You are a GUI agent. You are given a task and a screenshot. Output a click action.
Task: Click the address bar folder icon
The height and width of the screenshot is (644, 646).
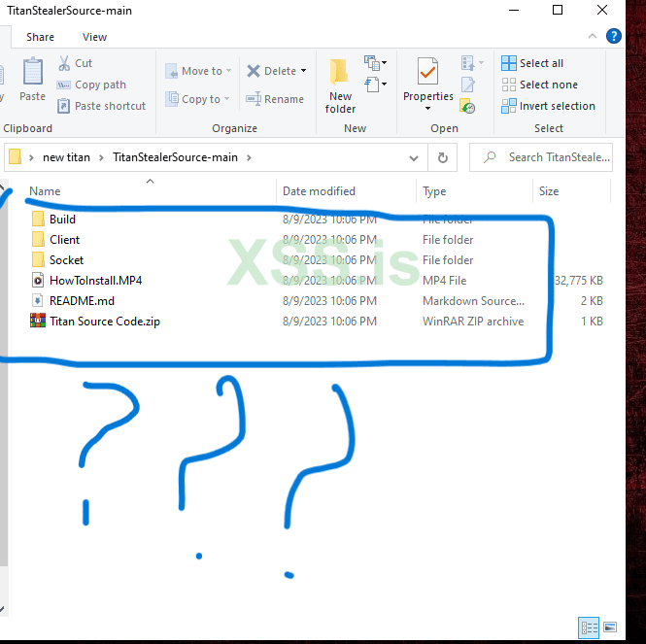[x=16, y=157]
